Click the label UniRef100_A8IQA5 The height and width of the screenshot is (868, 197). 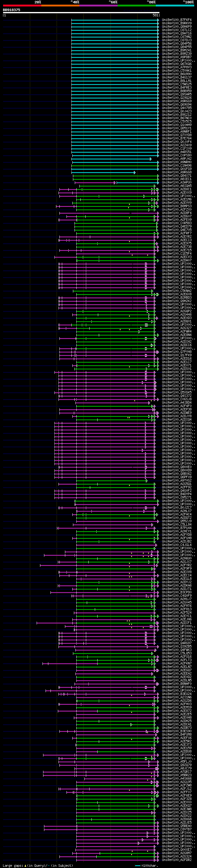click(177, 186)
